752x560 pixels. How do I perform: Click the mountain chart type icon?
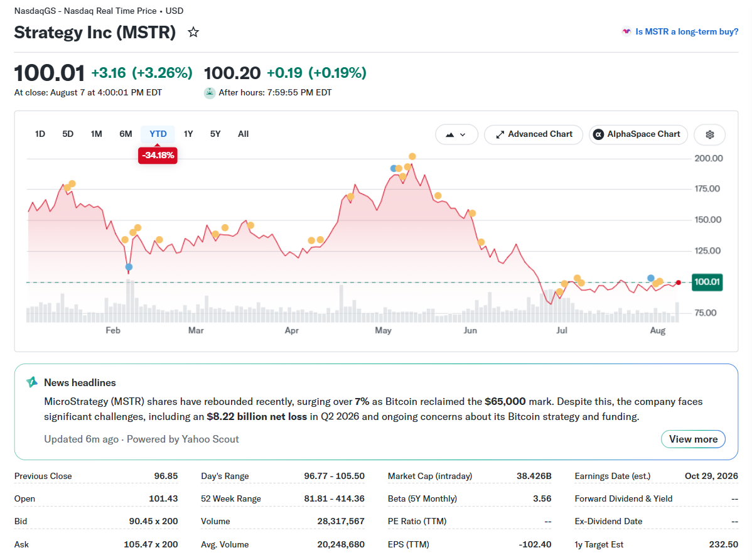449,135
